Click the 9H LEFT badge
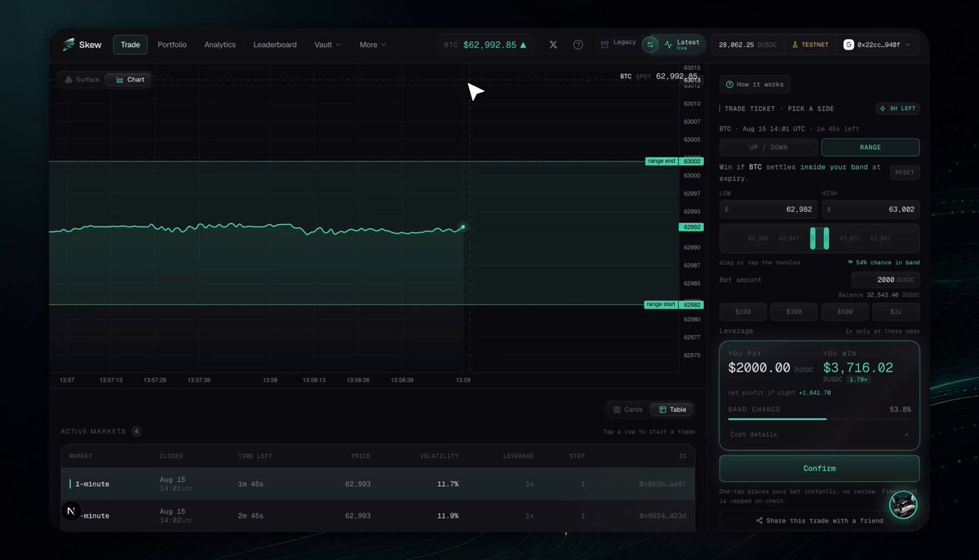Screen dimensions: 979x560 897,108
